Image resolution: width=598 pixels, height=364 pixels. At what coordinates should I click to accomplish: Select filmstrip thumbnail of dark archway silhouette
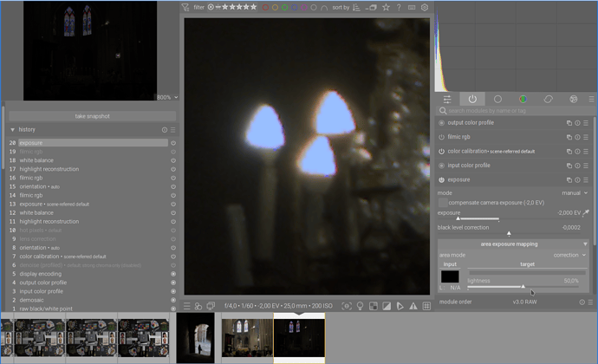pos(195,337)
